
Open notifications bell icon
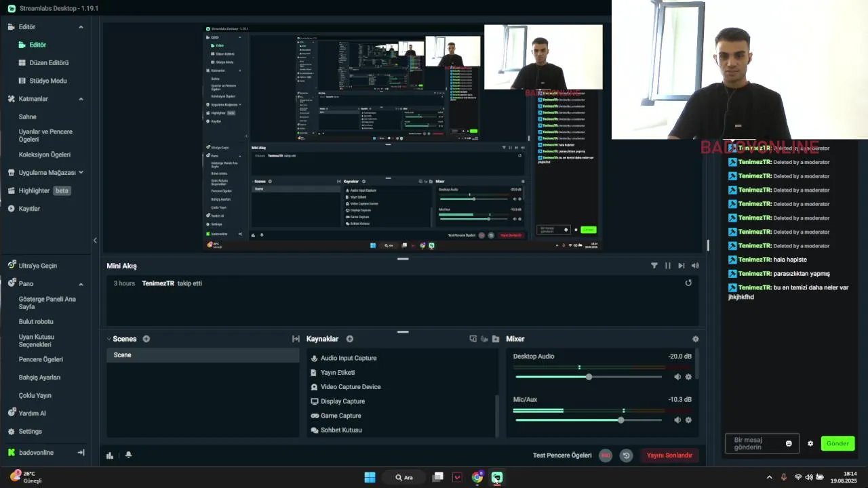128,455
